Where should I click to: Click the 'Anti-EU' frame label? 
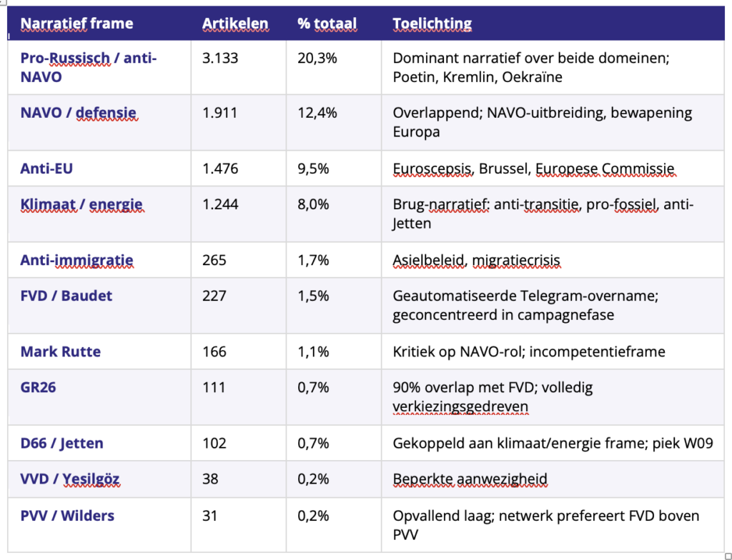[x=46, y=169]
